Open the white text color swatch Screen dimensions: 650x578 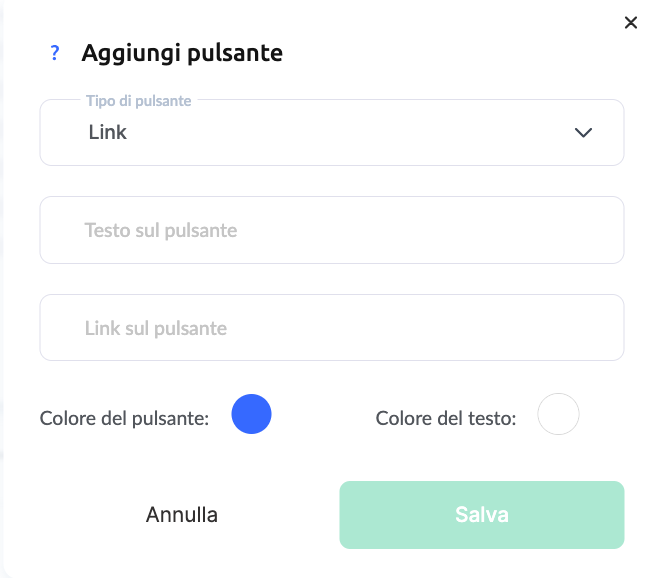[x=558, y=414]
